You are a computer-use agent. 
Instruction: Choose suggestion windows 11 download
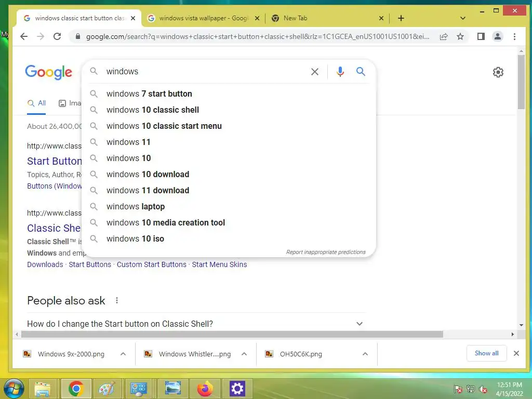[x=229, y=190]
